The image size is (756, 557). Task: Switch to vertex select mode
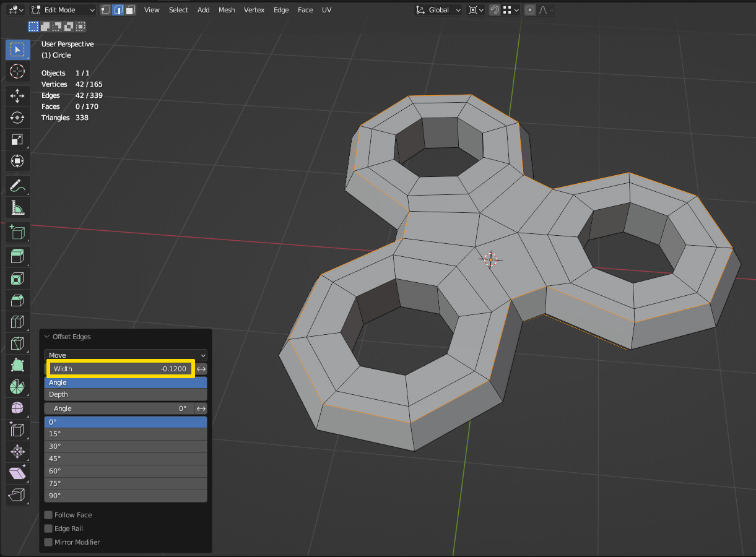tap(105, 10)
